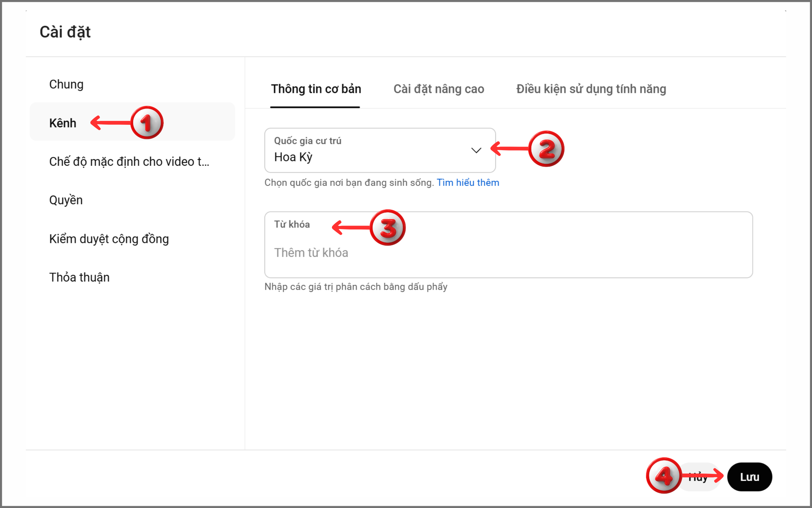
Task: Open the Quốc gia cư trú dropdown
Action: (x=380, y=150)
